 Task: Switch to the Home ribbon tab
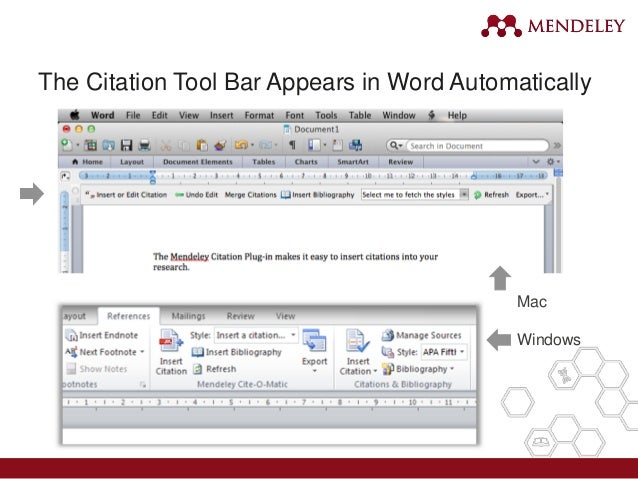click(87, 162)
